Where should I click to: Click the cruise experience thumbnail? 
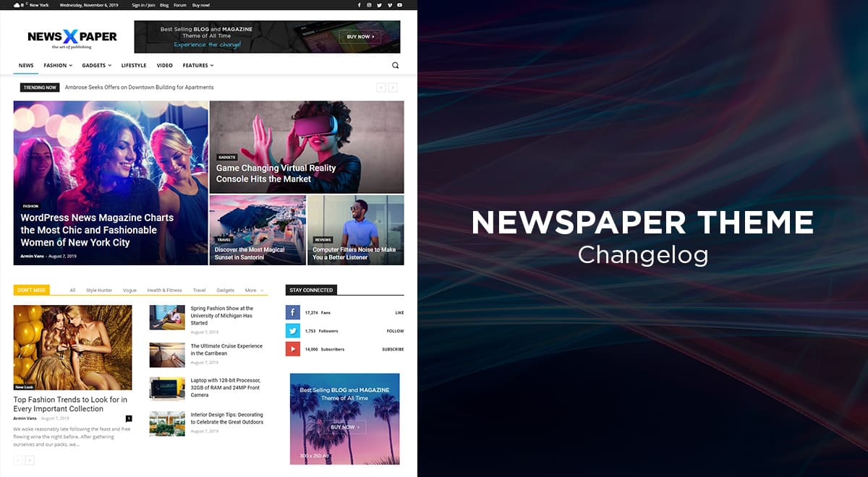click(x=167, y=355)
